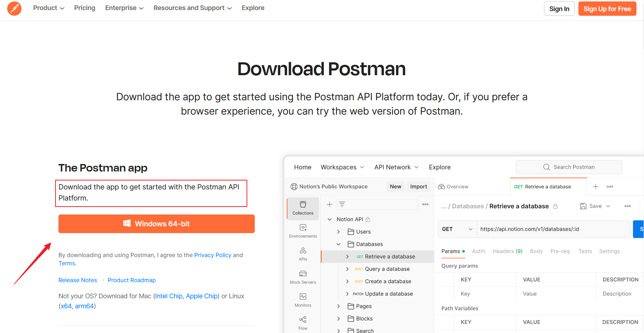
Task: Expand the Blocks folder chevron
Action: [338, 319]
